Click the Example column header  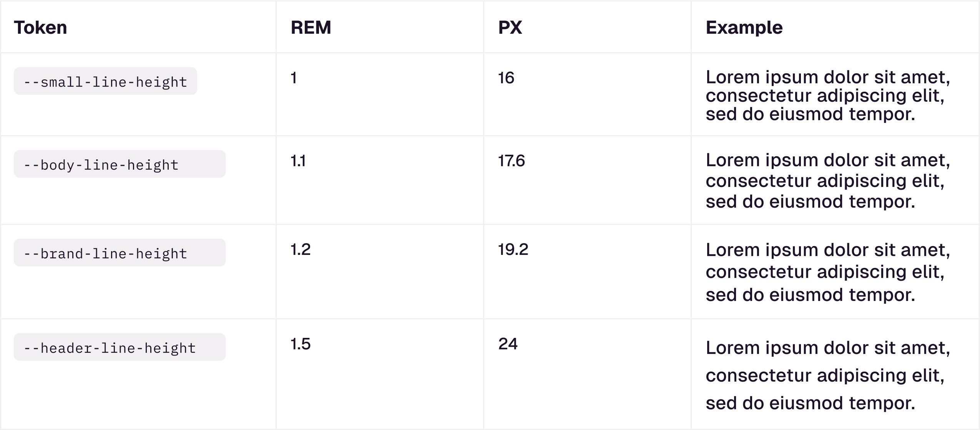pyautogui.click(x=744, y=28)
